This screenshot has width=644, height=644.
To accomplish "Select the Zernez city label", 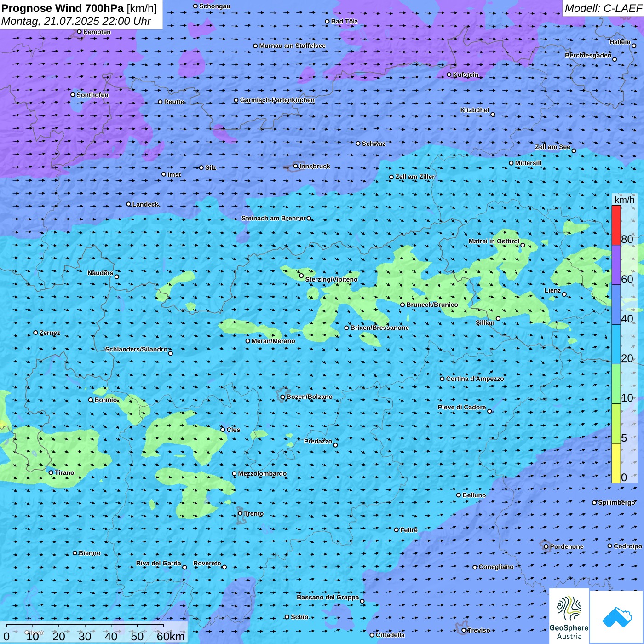I will coord(50,333).
